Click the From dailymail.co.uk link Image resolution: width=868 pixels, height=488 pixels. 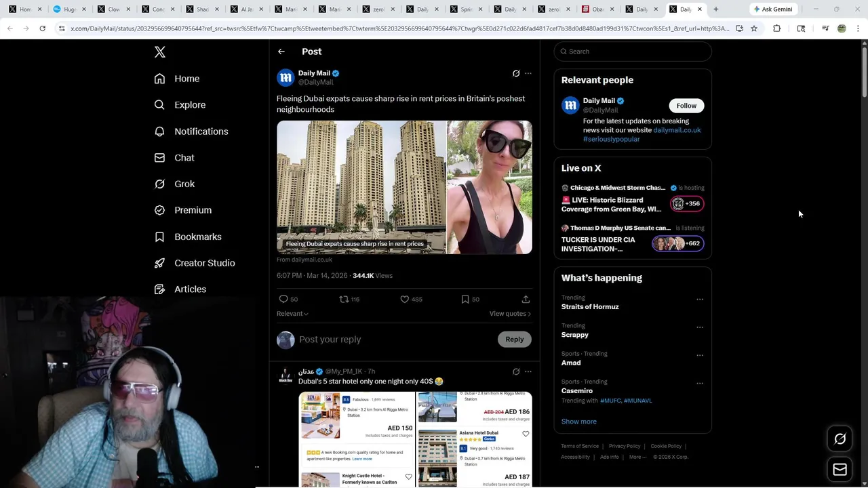coord(304,260)
